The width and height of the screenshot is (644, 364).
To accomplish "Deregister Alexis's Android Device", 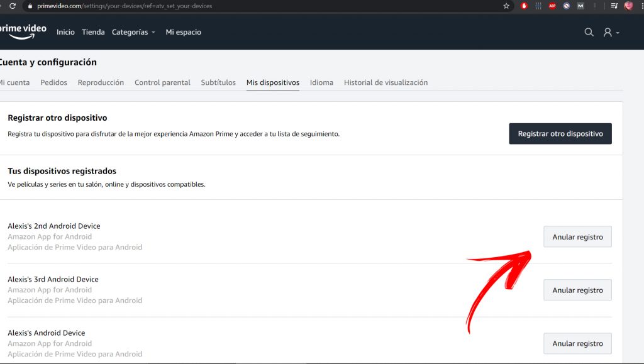I will point(577,343).
